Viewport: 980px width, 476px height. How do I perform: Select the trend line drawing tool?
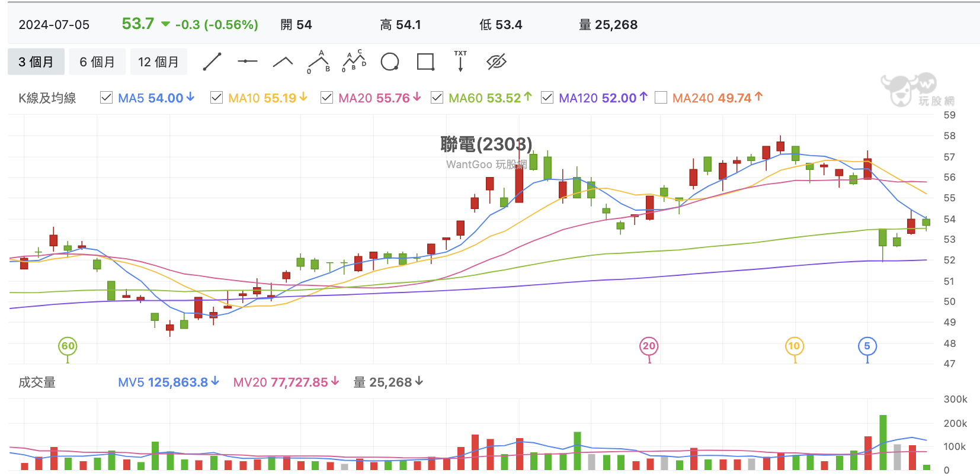click(x=212, y=62)
